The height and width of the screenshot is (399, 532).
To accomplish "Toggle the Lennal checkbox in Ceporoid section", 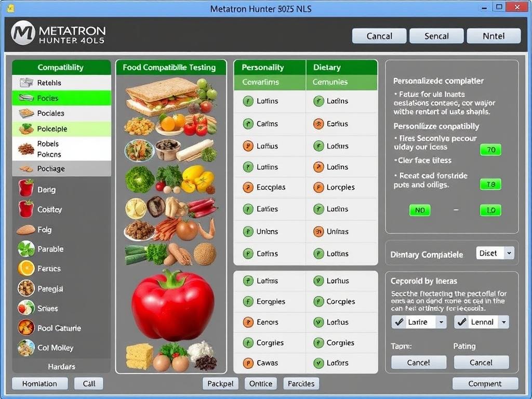I will coord(461,322).
